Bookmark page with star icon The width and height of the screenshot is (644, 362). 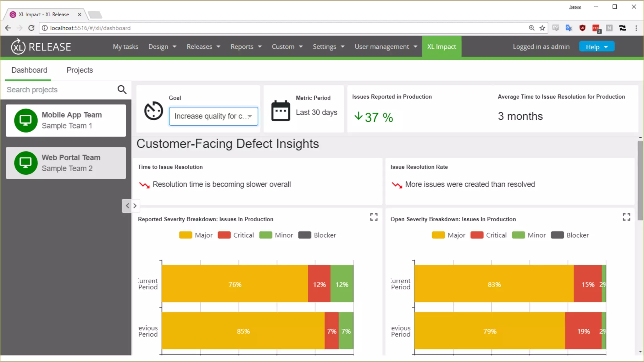(542, 28)
